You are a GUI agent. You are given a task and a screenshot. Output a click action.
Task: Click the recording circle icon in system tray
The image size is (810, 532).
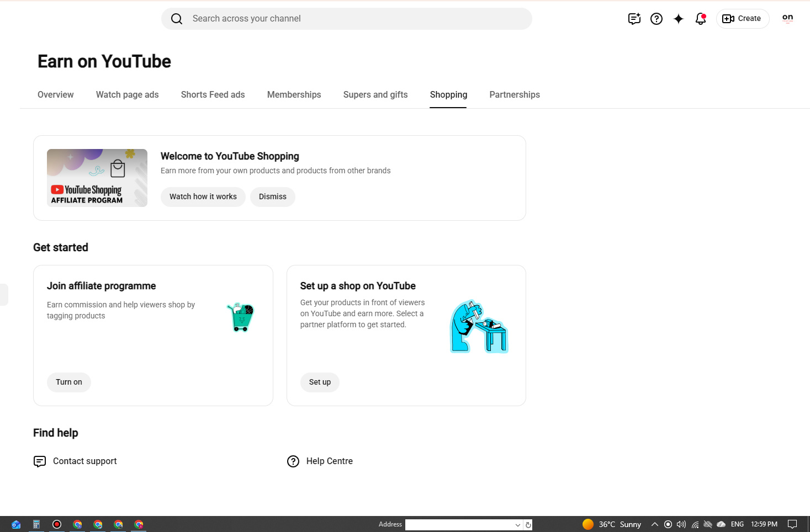[668, 524]
